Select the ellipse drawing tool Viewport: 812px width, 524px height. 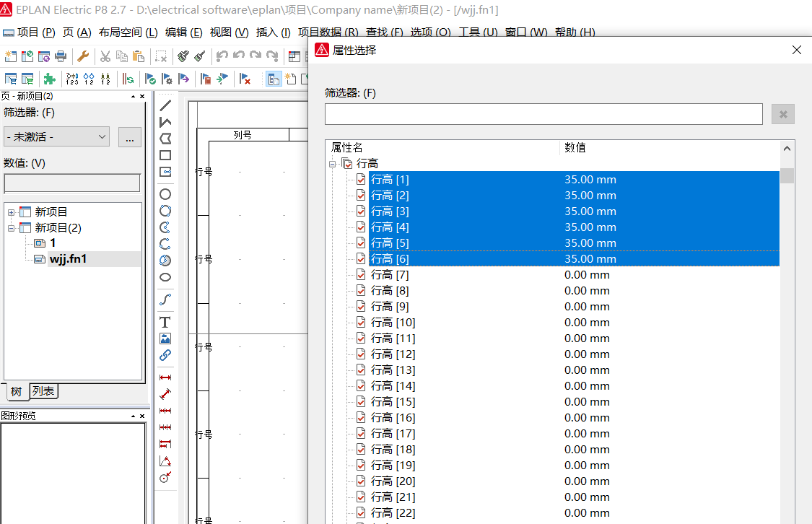(165, 277)
